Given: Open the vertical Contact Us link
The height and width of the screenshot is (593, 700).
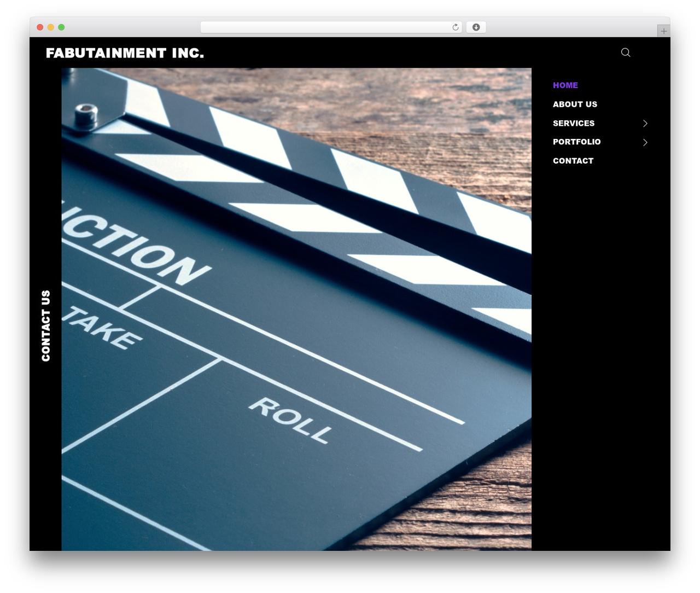Looking at the screenshot, I should click(46, 325).
